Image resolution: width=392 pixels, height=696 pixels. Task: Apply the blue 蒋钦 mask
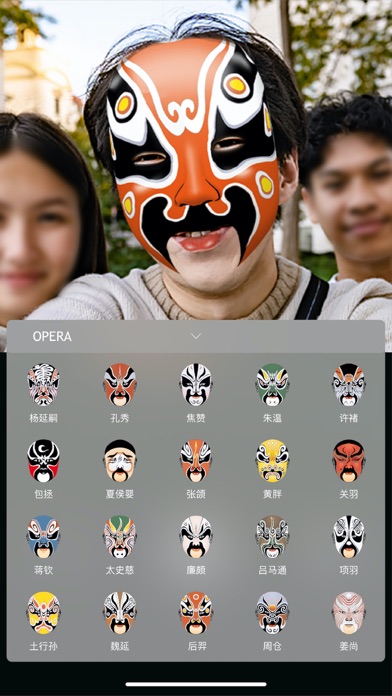[43, 537]
